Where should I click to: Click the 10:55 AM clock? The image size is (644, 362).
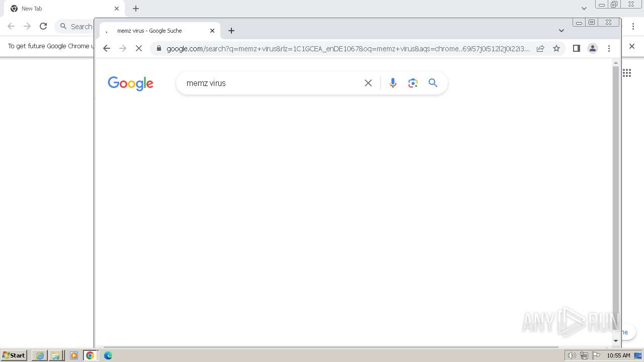(x=618, y=355)
